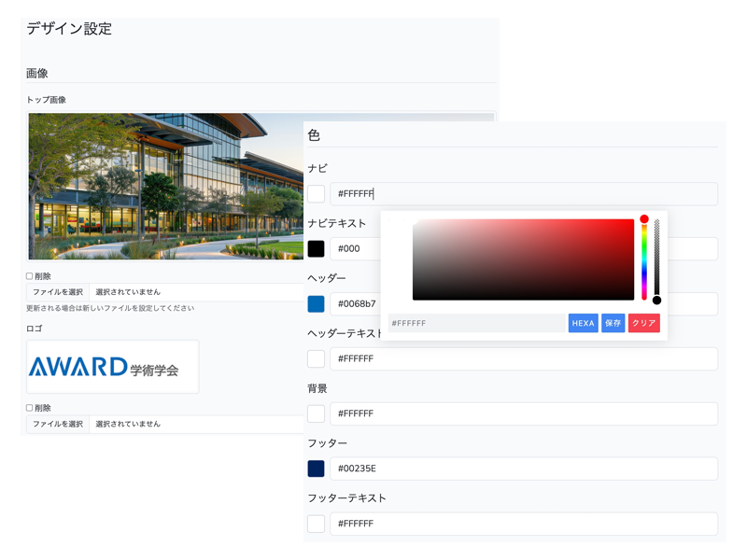Viewport: 747px width, 560px height.
Task: Click the color picker hex input field
Action: pyautogui.click(x=476, y=323)
